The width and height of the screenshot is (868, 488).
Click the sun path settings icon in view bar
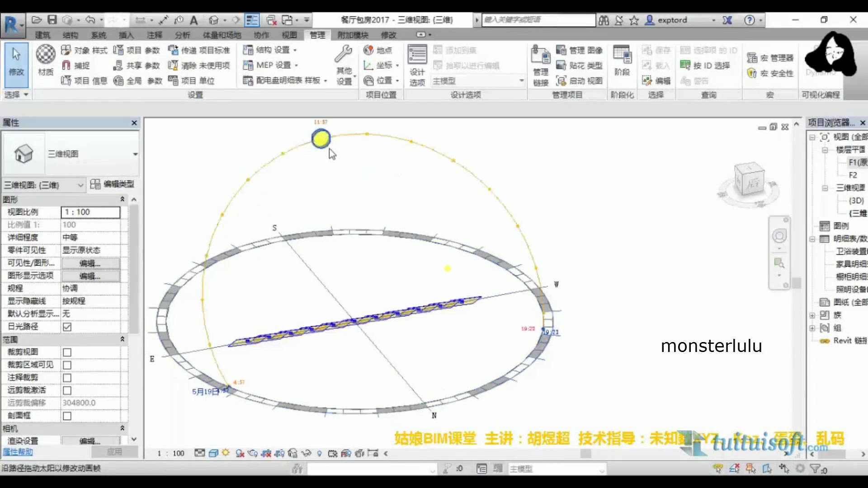tap(226, 453)
